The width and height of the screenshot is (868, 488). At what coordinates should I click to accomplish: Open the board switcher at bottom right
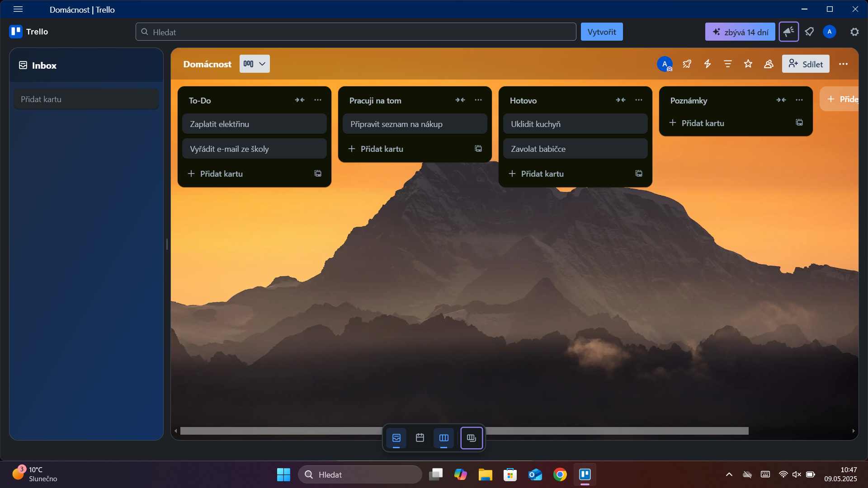tap(472, 437)
